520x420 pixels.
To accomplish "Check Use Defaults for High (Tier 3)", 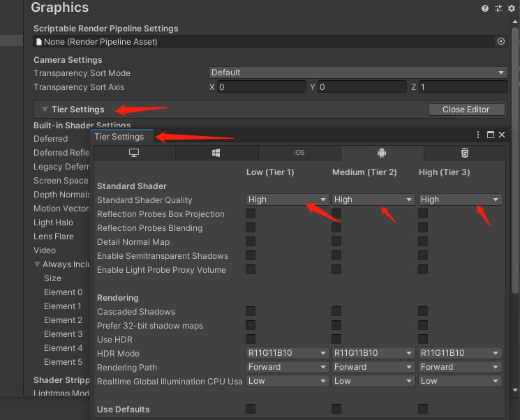I will coord(423,409).
